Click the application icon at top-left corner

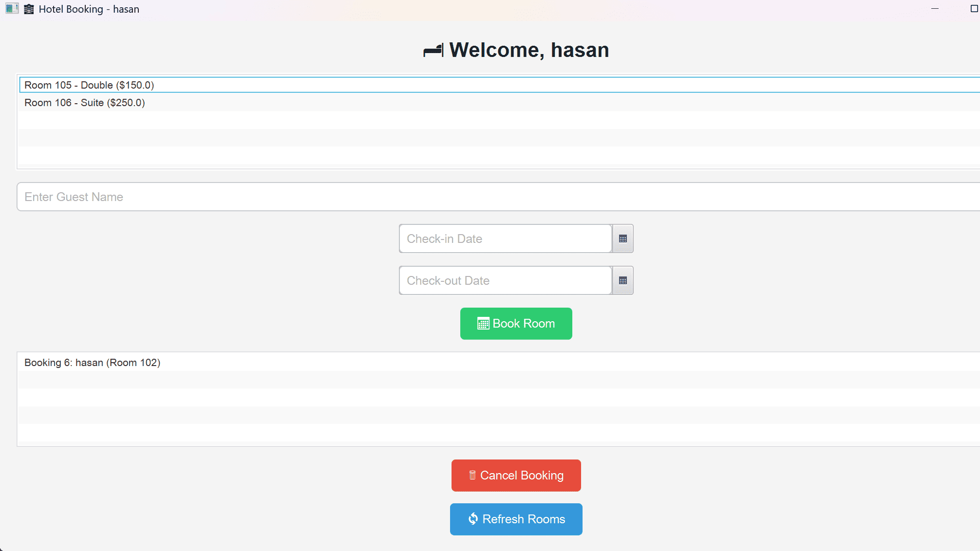[11, 8]
